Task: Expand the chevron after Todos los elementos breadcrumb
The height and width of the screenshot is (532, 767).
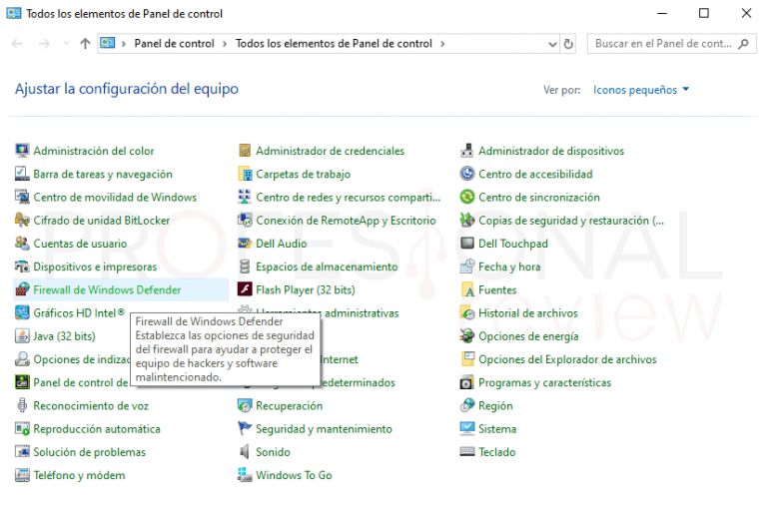Action: click(x=442, y=44)
